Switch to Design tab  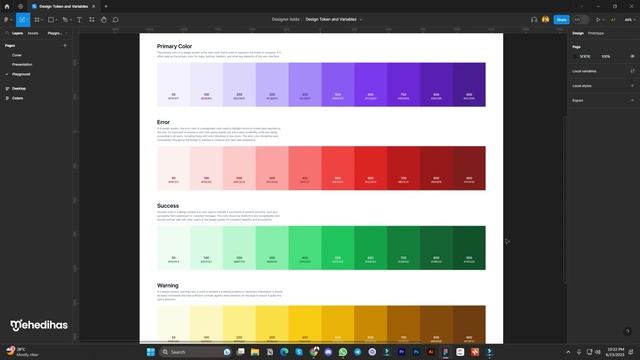[x=578, y=33]
